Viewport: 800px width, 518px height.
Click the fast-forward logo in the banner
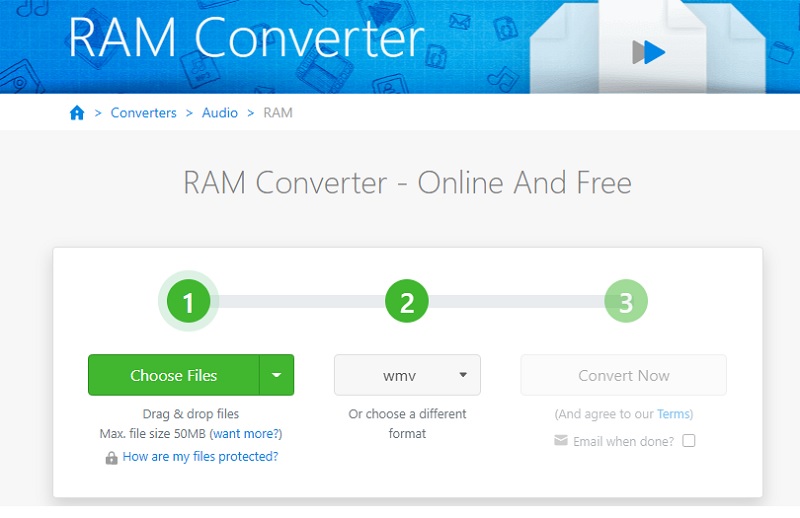click(649, 52)
